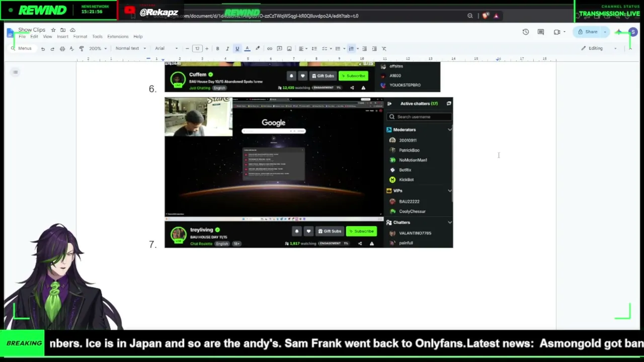Pick a highlight color
Image resolution: width=644 pixels, height=362 pixels.
258,49
